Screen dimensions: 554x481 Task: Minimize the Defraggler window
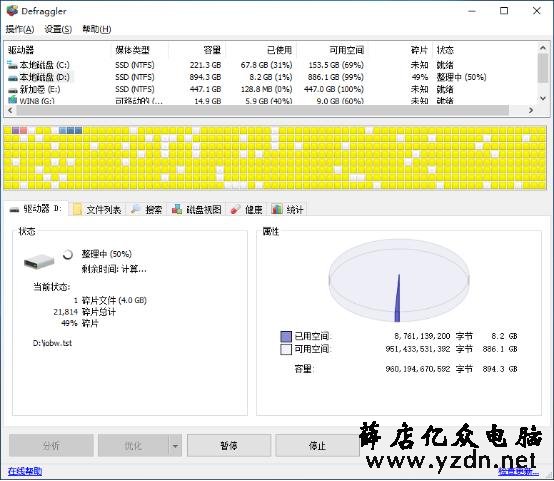click(x=472, y=11)
